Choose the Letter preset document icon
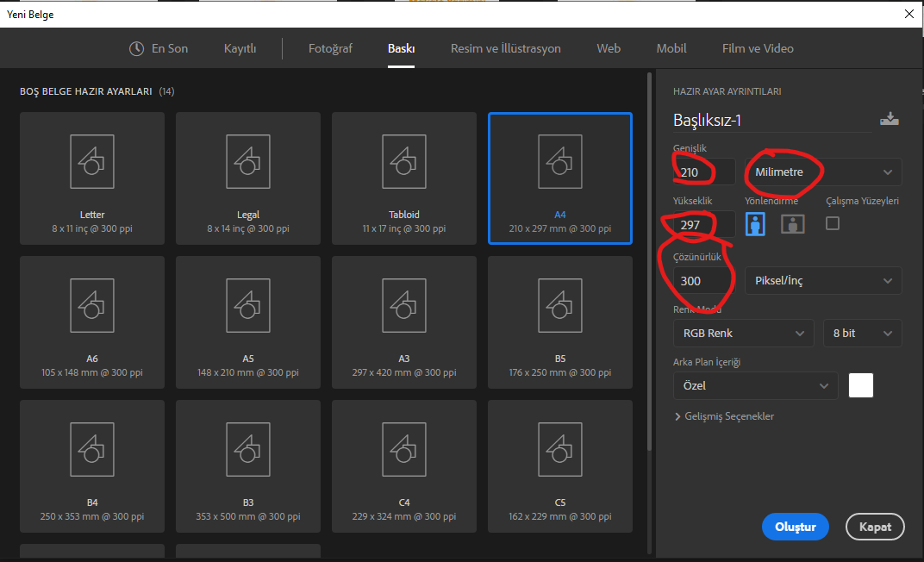The height and width of the screenshot is (562, 924). (92, 161)
